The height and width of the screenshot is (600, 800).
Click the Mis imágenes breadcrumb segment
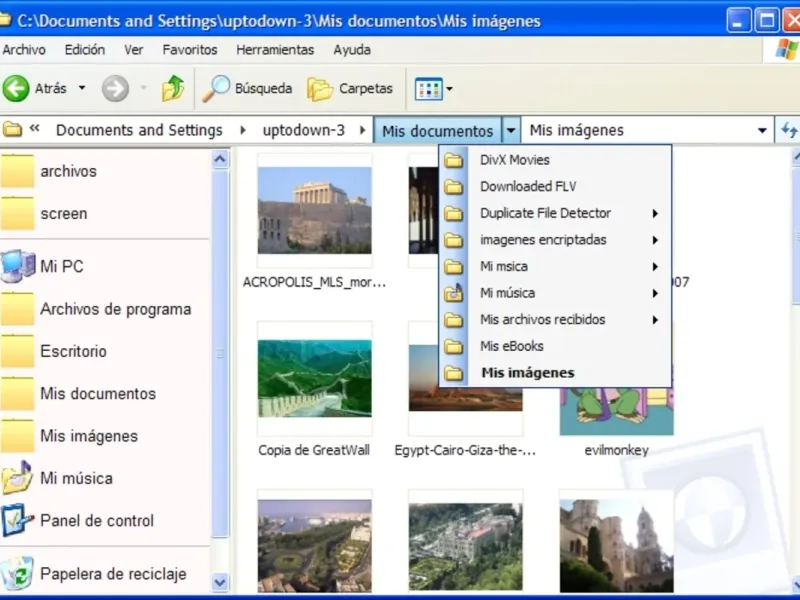tap(577, 130)
